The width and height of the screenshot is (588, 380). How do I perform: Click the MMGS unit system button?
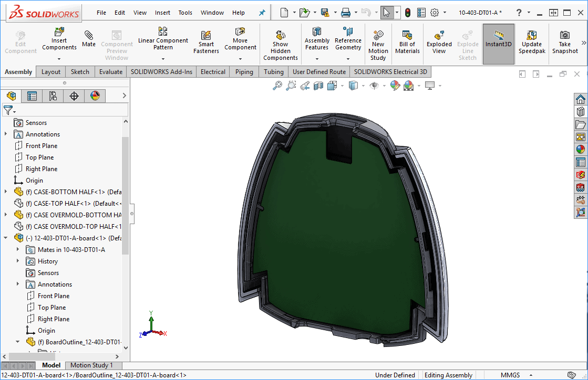tap(511, 375)
